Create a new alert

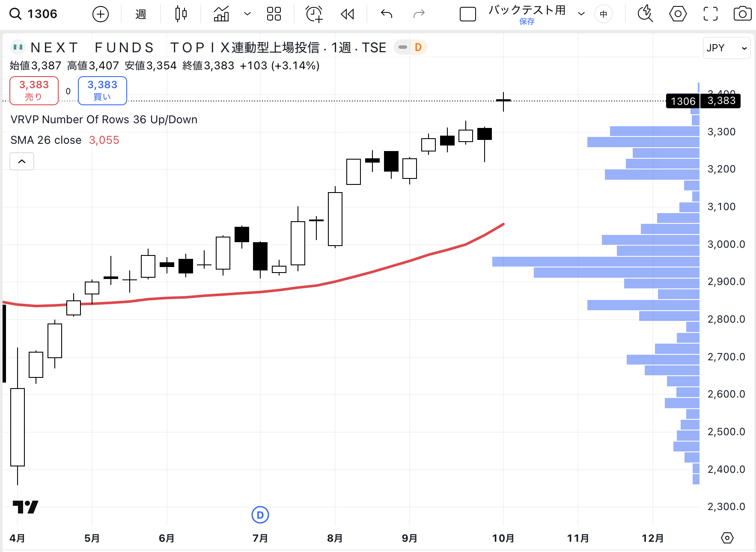point(314,14)
